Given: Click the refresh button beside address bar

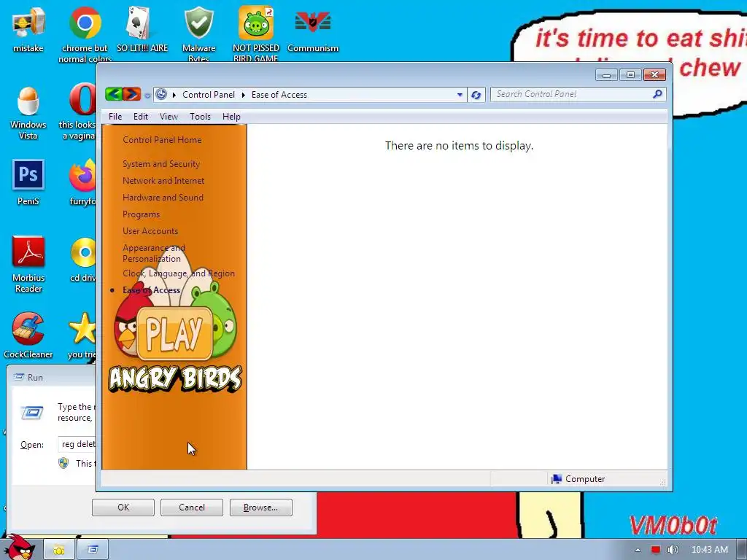Looking at the screenshot, I should 476,95.
